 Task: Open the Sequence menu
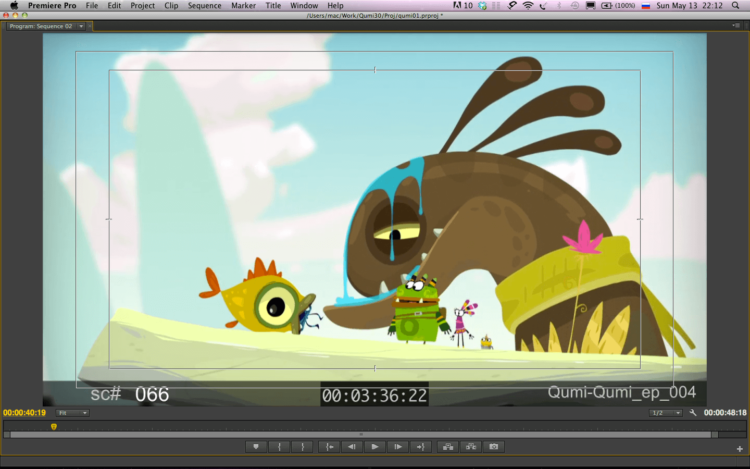[204, 6]
